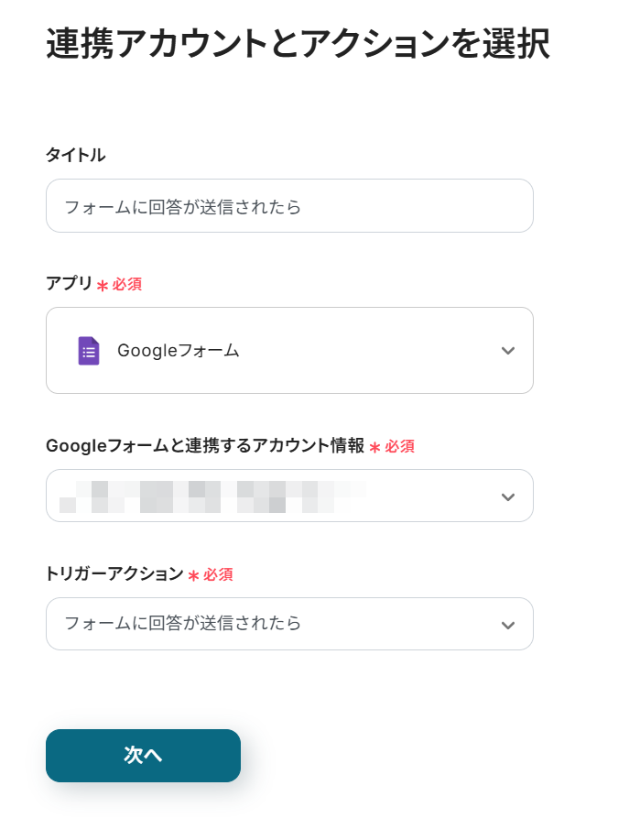
Task: Click the Googleフォームと連携するアカウント情報 label
Action: [205, 446]
